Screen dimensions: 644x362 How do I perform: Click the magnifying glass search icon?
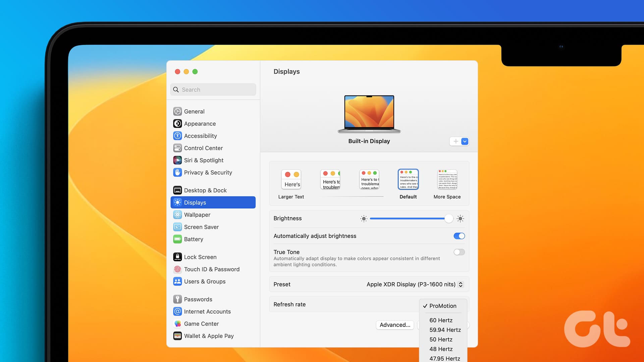point(176,89)
